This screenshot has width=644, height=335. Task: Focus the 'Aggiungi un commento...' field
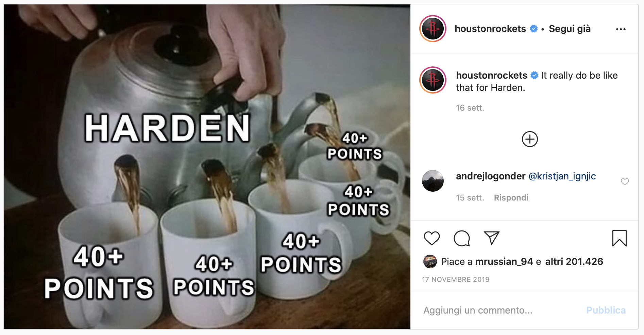tap(500, 310)
